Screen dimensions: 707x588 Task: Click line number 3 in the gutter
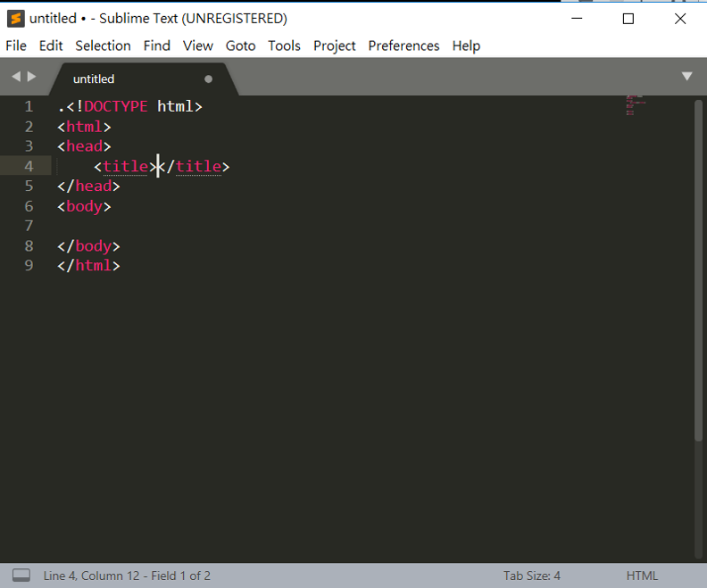pos(29,146)
